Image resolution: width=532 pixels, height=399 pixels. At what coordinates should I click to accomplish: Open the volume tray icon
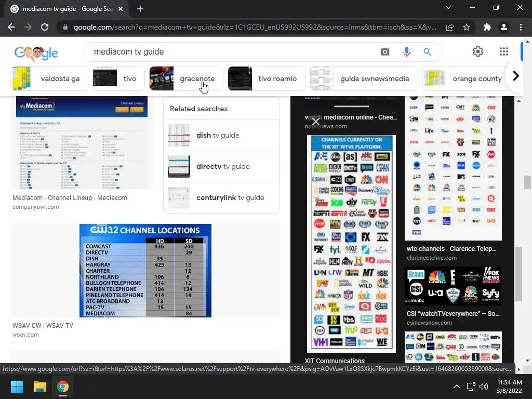[x=484, y=387]
